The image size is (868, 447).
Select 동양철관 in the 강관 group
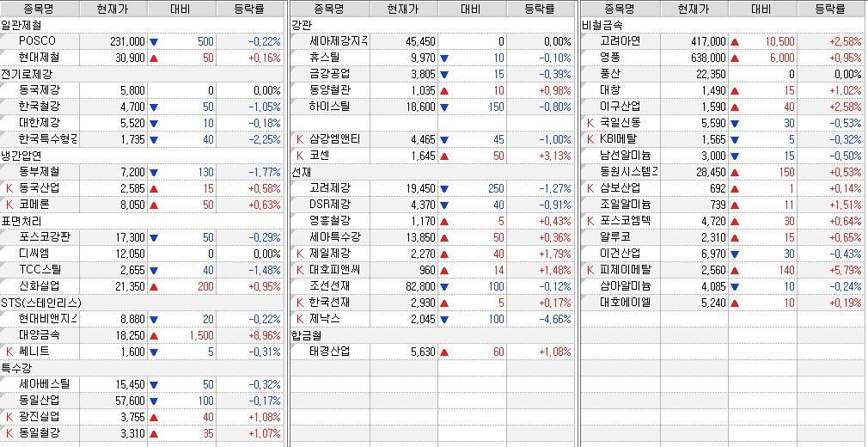331,90
